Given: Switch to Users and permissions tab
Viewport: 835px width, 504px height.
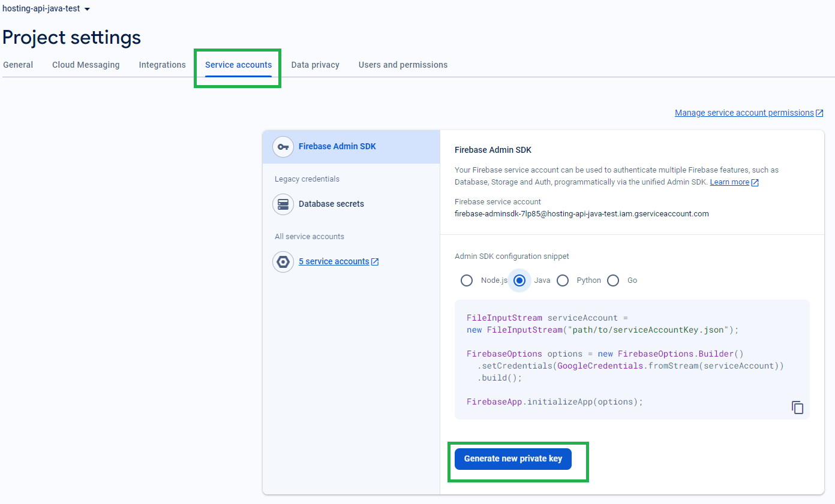Looking at the screenshot, I should click(x=403, y=65).
